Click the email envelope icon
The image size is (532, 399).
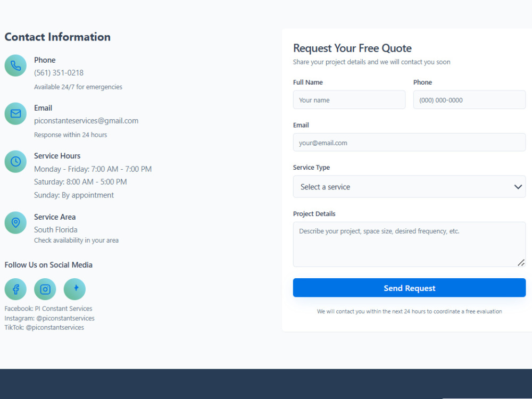click(15, 114)
